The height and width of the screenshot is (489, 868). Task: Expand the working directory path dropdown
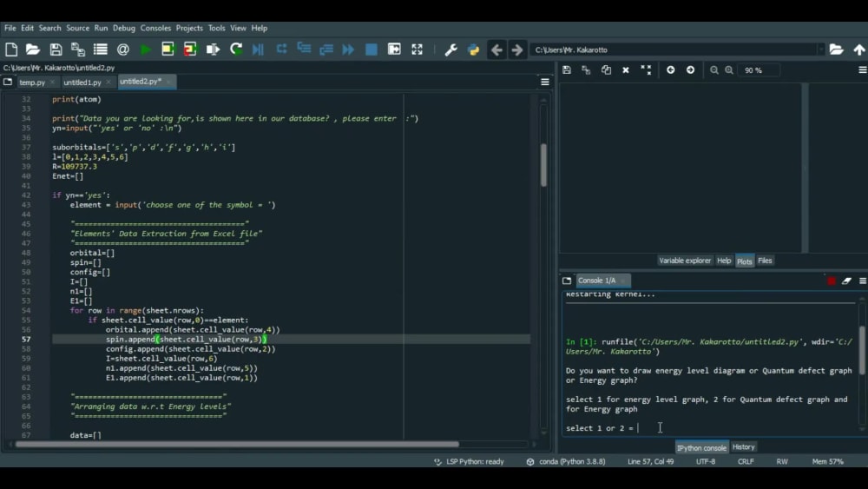(x=820, y=50)
